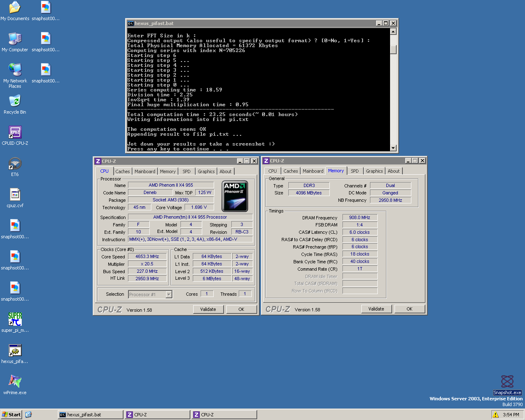Open the My Computer desktop icon
Image resolution: width=525 pixels, height=420 pixels.
coord(15,42)
